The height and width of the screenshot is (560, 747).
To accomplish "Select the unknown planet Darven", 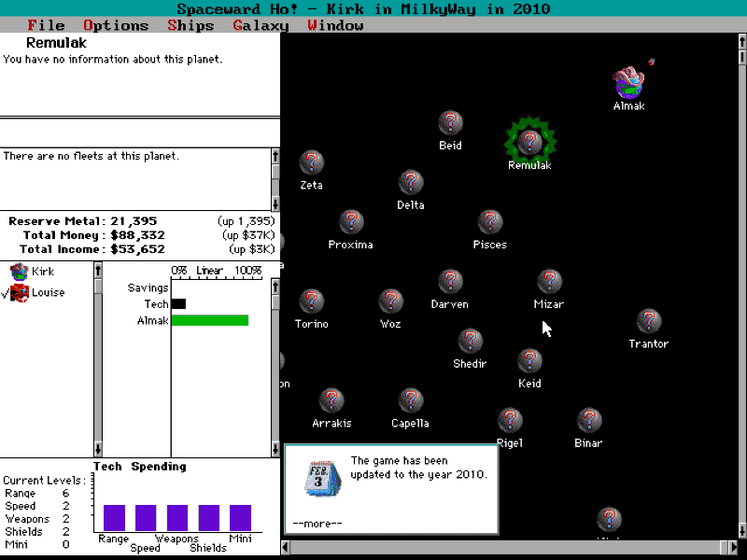I will pyautogui.click(x=450, y=282).
